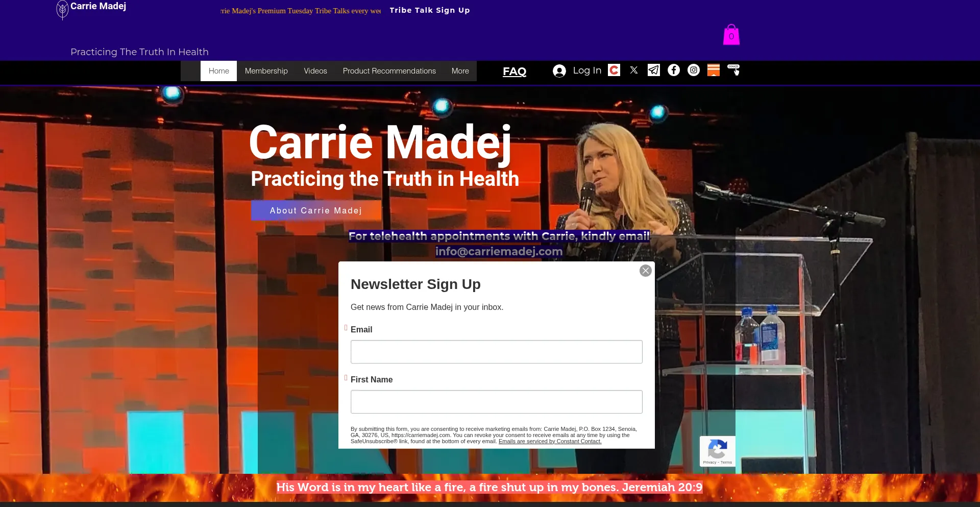Click the Carrie Madej leaf logo
Image resolution: width=980 pixels, height=507 pixels.
pyautogui.click(x=62, y=9)
